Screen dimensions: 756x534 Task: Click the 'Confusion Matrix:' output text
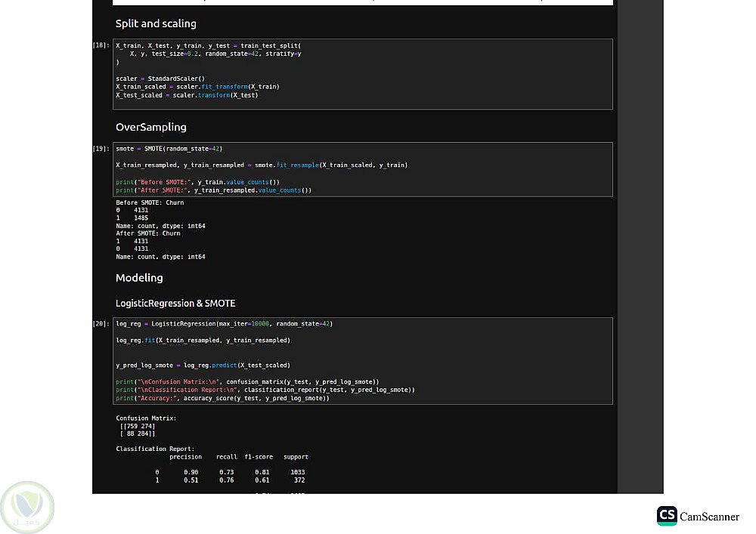(146, 418)
